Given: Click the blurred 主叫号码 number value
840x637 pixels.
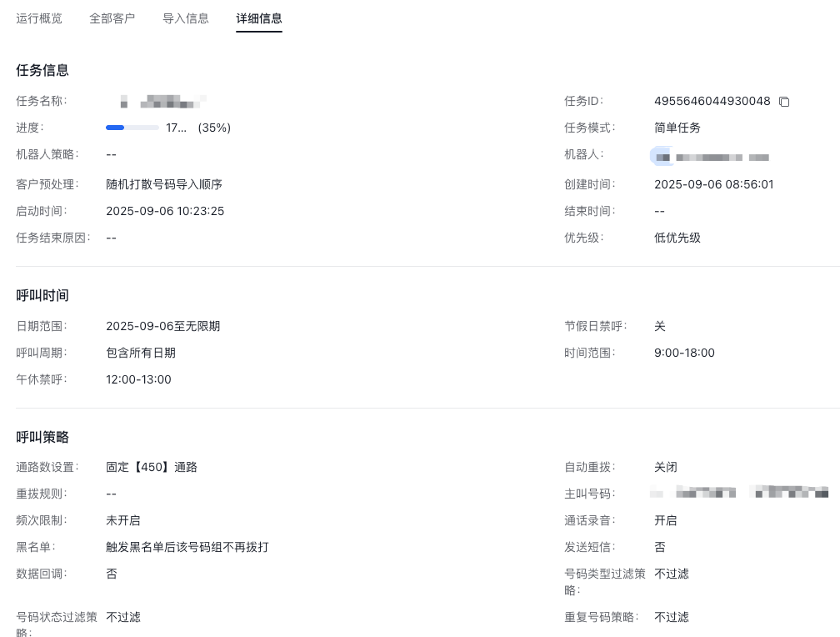Looking at the screenshot, I should coord(740,493).
